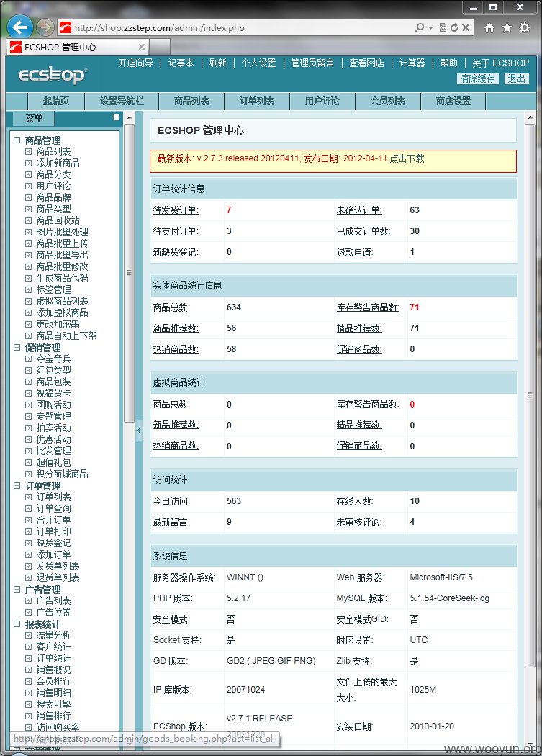
Task: Go forward with the browser forward arrow
Action: coord(45,27)
